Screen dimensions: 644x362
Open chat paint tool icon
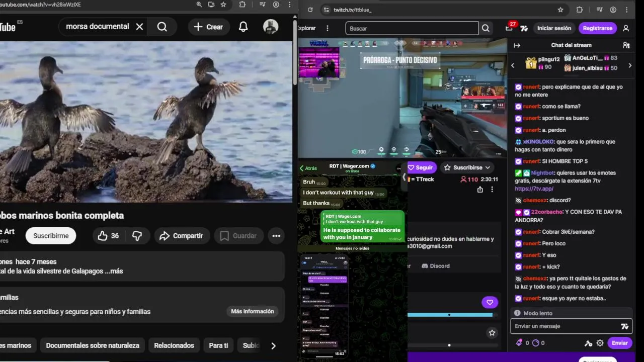pos(588,343)
